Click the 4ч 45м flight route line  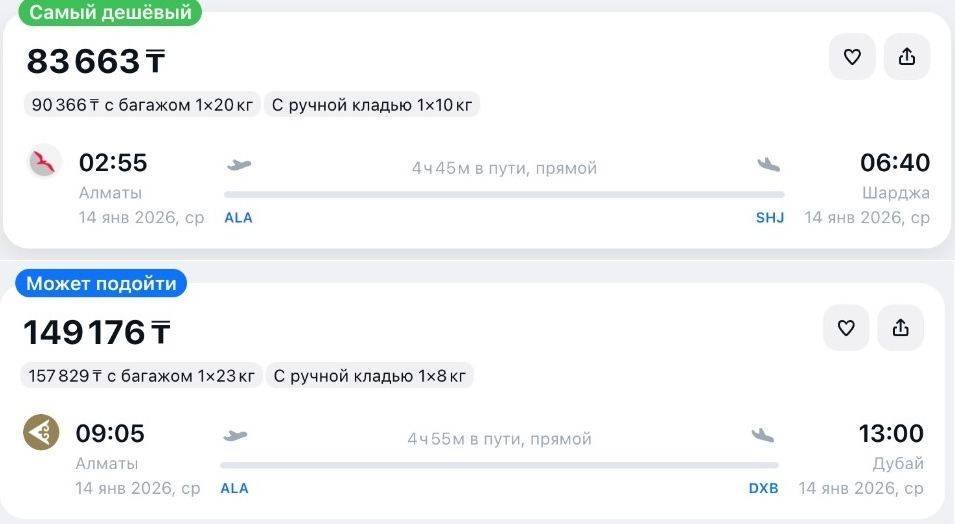(x=504, y=194)
